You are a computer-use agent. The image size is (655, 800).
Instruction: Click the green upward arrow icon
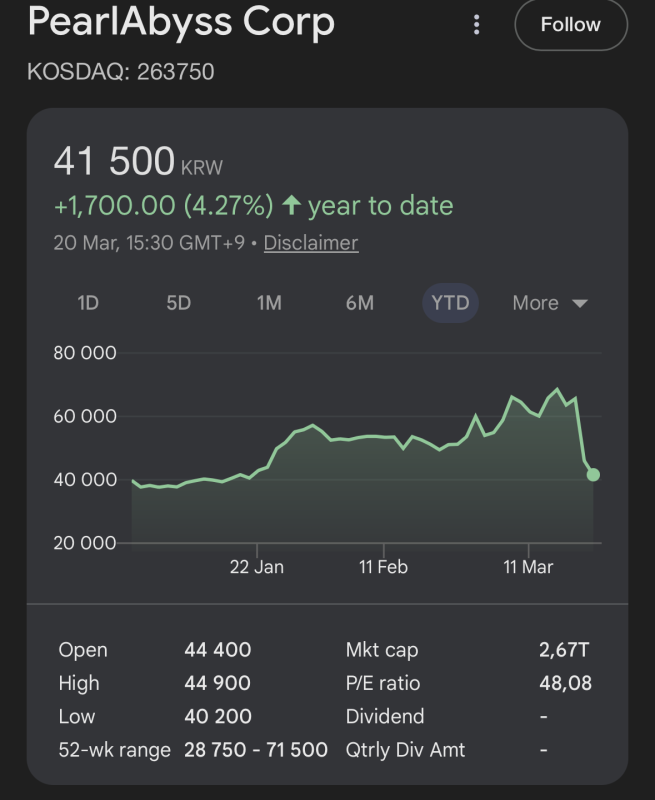click(x=292, y=206)
